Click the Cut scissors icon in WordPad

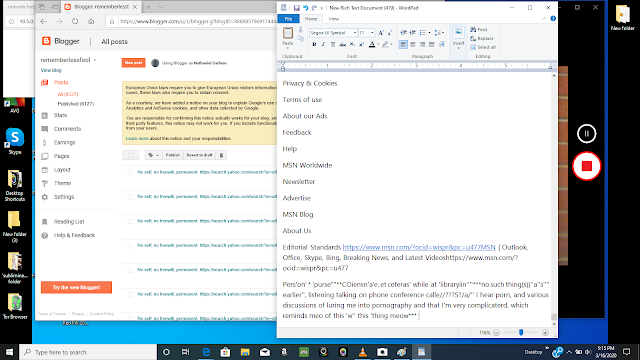point(300,29)
